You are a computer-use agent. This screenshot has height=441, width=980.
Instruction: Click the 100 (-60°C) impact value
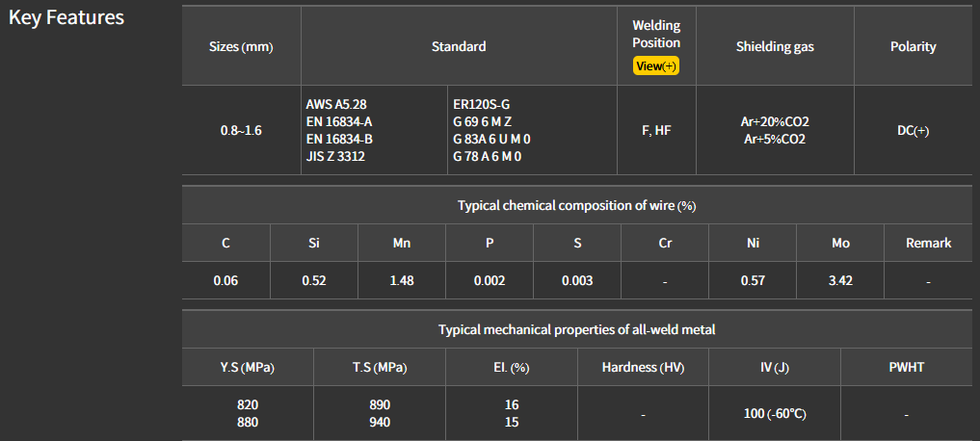774,413
